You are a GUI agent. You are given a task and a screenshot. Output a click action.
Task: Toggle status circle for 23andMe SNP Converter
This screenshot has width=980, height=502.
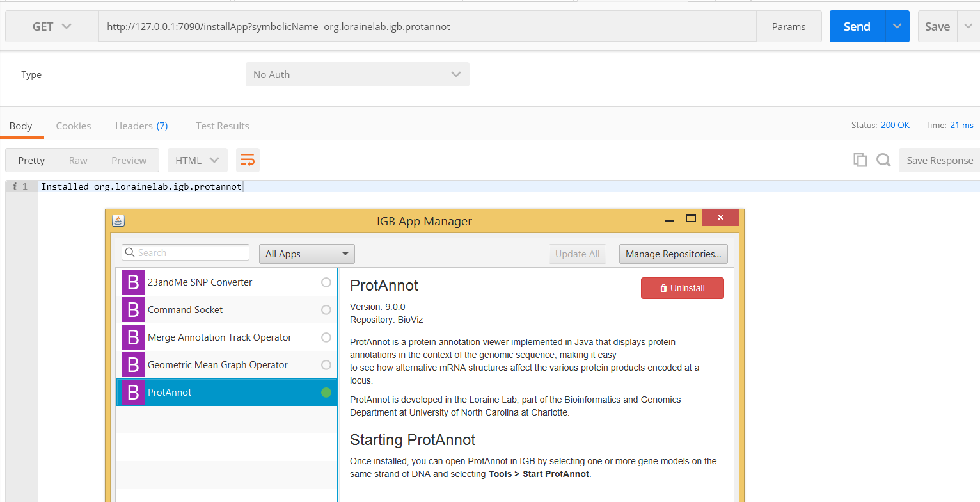[x=326, y=282]
